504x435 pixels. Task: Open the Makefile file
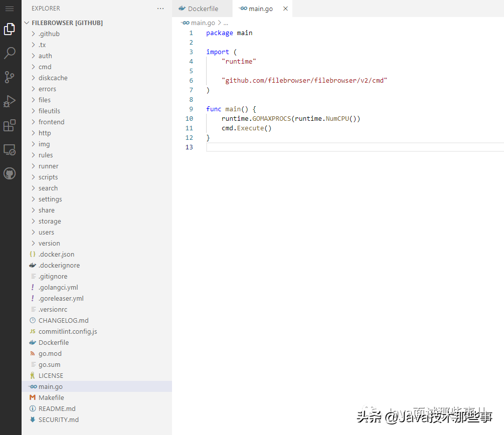(51, 397)
